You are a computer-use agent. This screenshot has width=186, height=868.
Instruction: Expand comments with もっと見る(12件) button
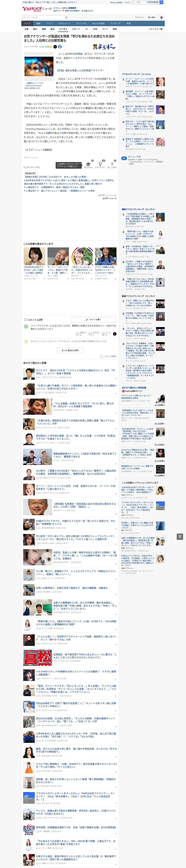[x=70, y=350]
